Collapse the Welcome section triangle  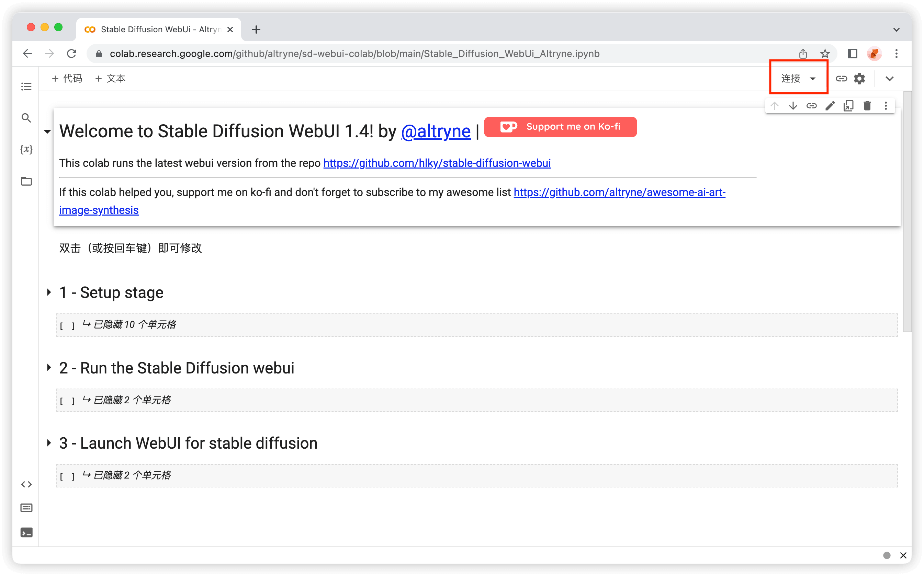47,132
